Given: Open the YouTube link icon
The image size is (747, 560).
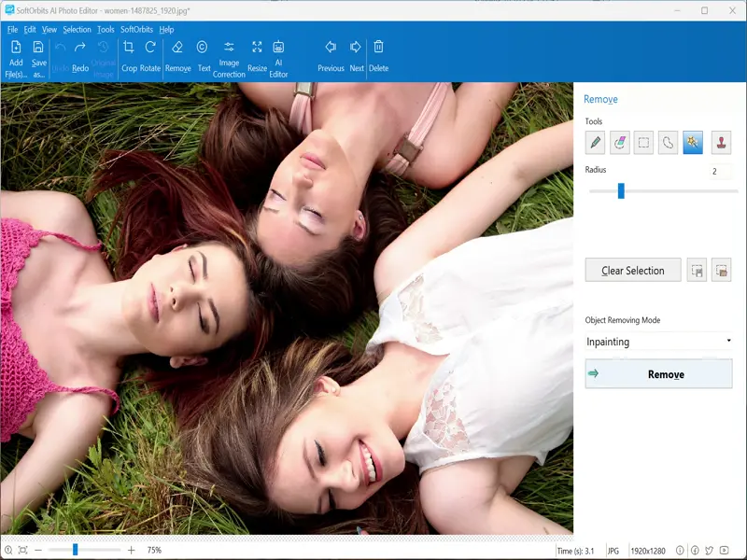Looking at the screenshot, I should (725, 551).
